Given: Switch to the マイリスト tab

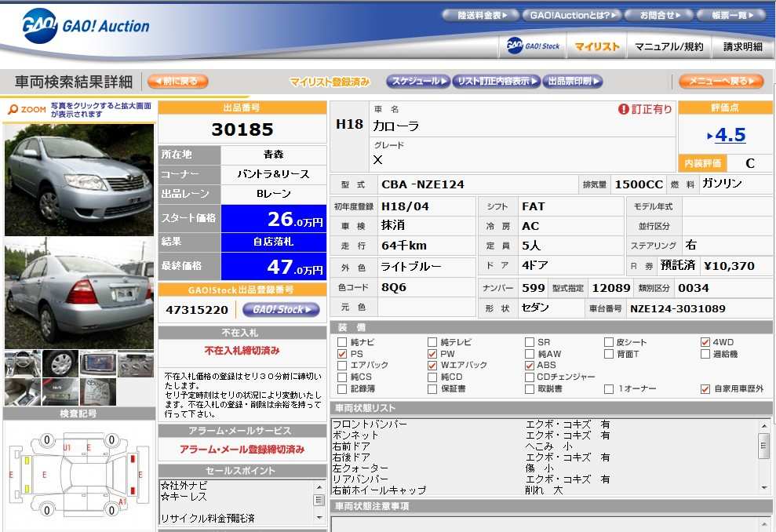Looking at the screenshot, I should 597,46.
